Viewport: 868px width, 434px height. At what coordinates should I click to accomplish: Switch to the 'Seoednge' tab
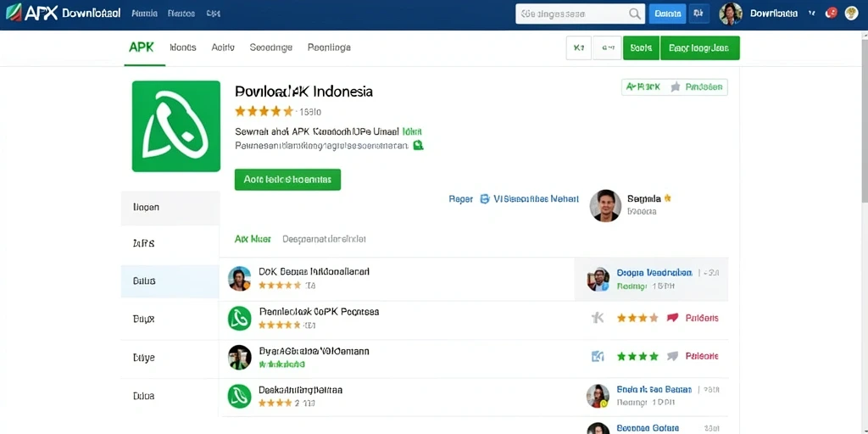click(271, 47)
